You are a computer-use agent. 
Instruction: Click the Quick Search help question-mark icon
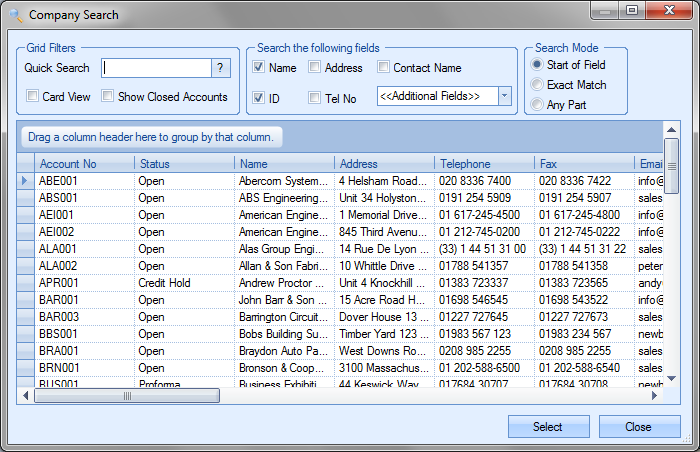pyautogui.click(x=221, y=68)
